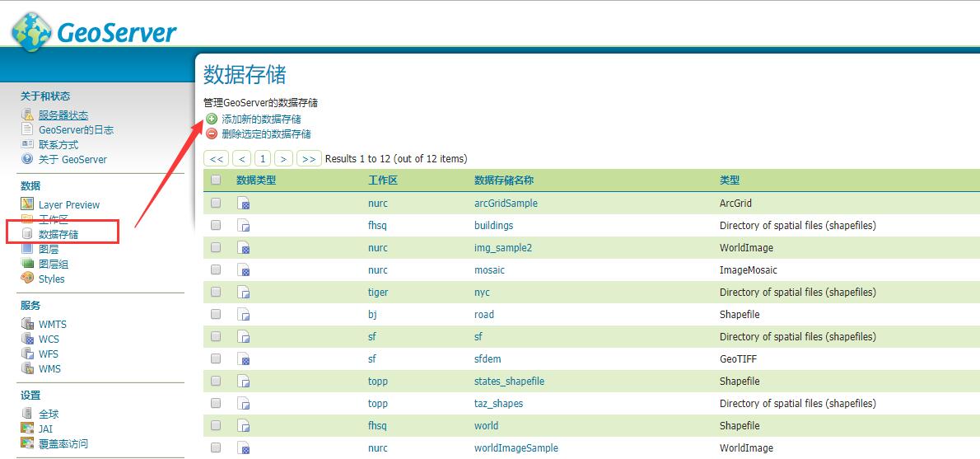Click the JAI settings icon

27,429
